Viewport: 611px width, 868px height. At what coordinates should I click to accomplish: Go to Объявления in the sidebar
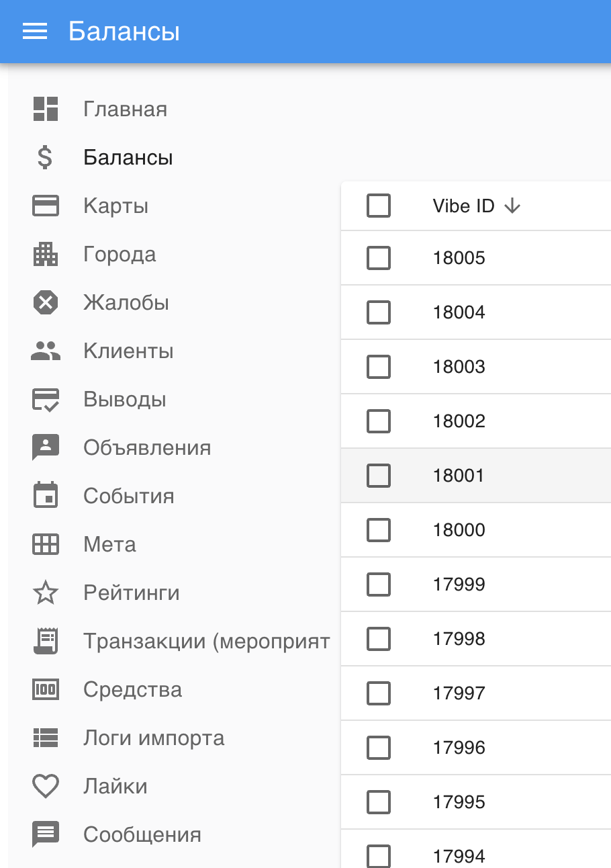coord(147,448)
